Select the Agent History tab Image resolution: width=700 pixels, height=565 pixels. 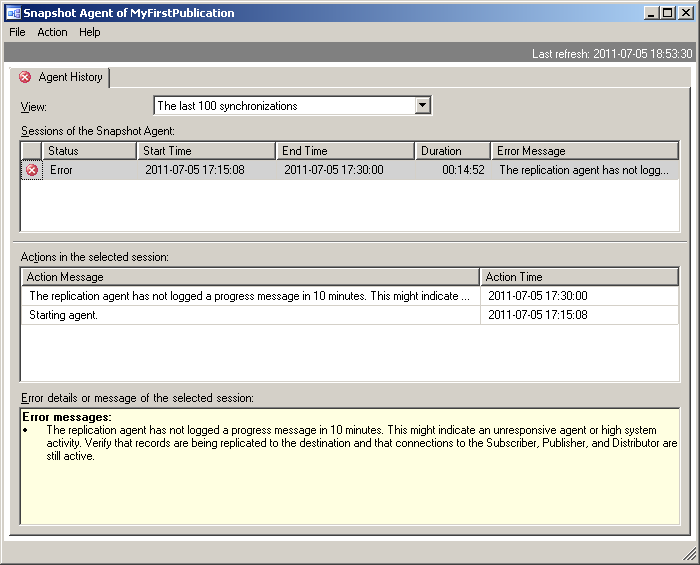point(60,77)
